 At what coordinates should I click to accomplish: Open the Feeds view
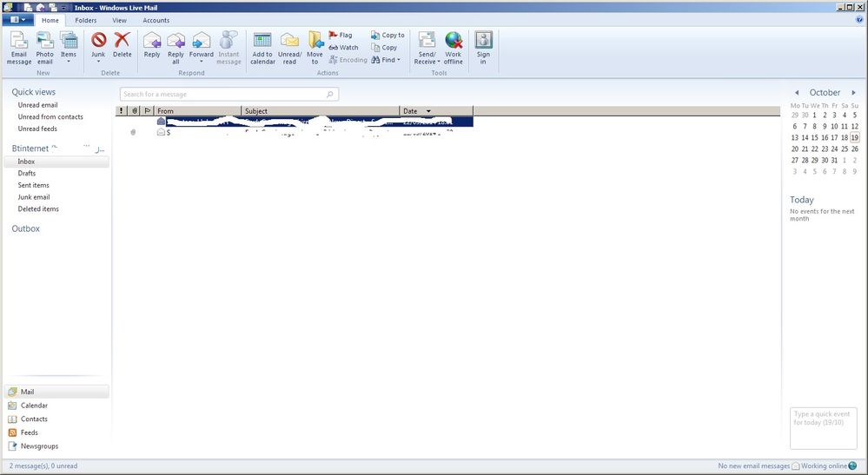point(29,432)
